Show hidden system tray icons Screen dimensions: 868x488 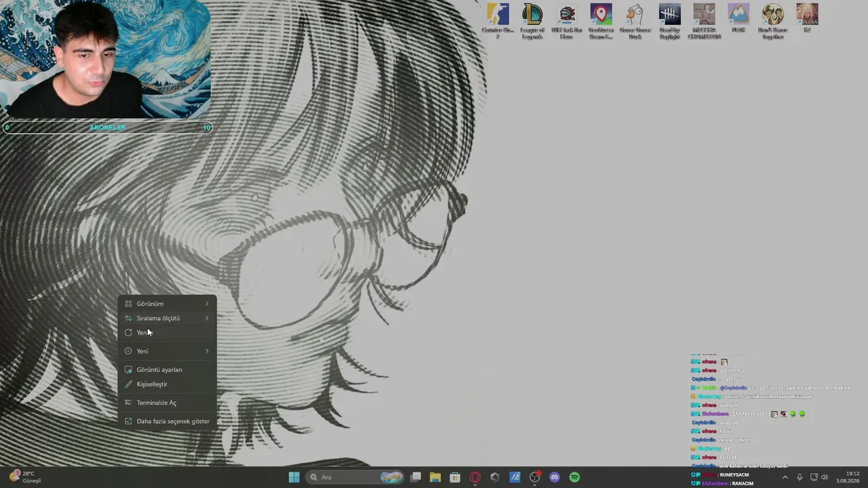tap(785, 477)
